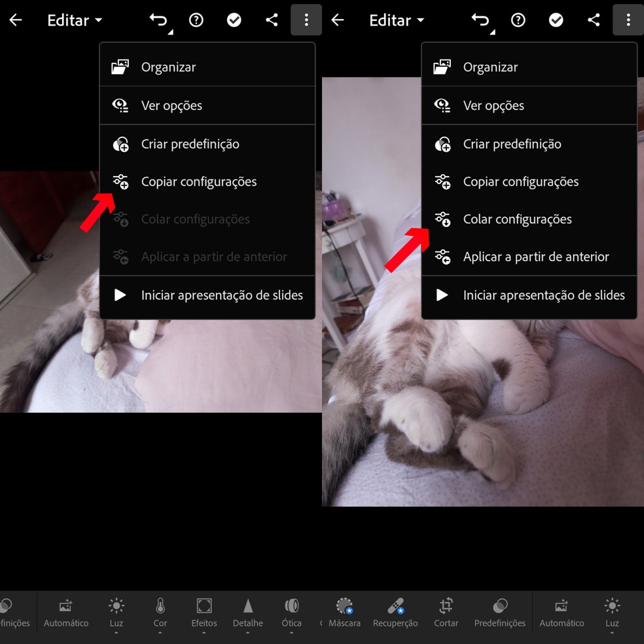Viewport: 644px width, 644px height.
Task: Tap greyed Aplicar a partir de anterior, left menu
Action: (x=207, y=257)
